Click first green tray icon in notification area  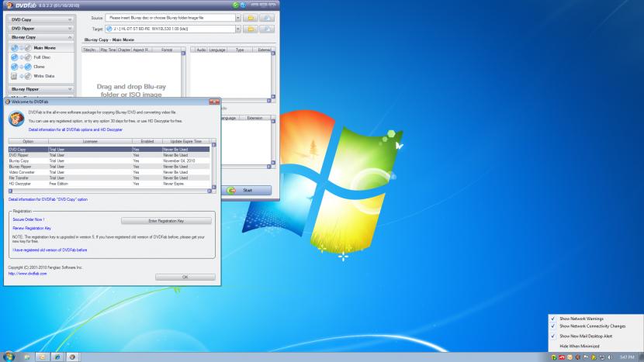pyautogui.click(x=554, y=357)
